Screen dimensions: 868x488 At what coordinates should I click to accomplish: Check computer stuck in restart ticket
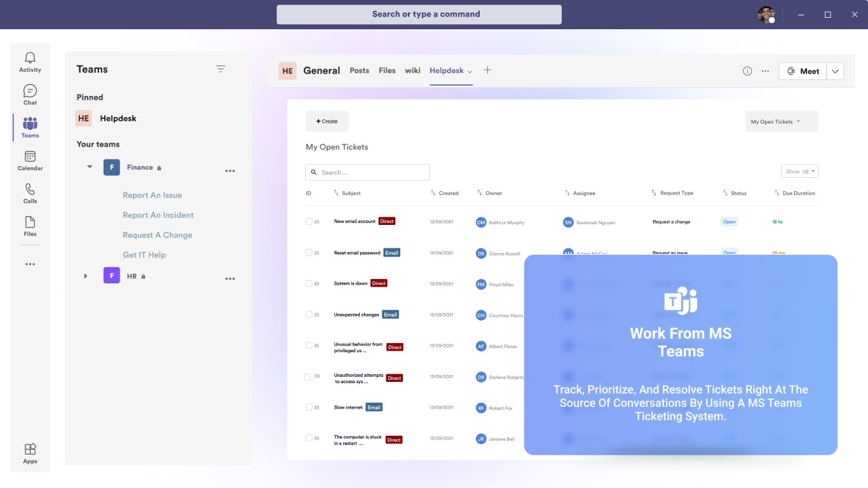tap(309, 438)
